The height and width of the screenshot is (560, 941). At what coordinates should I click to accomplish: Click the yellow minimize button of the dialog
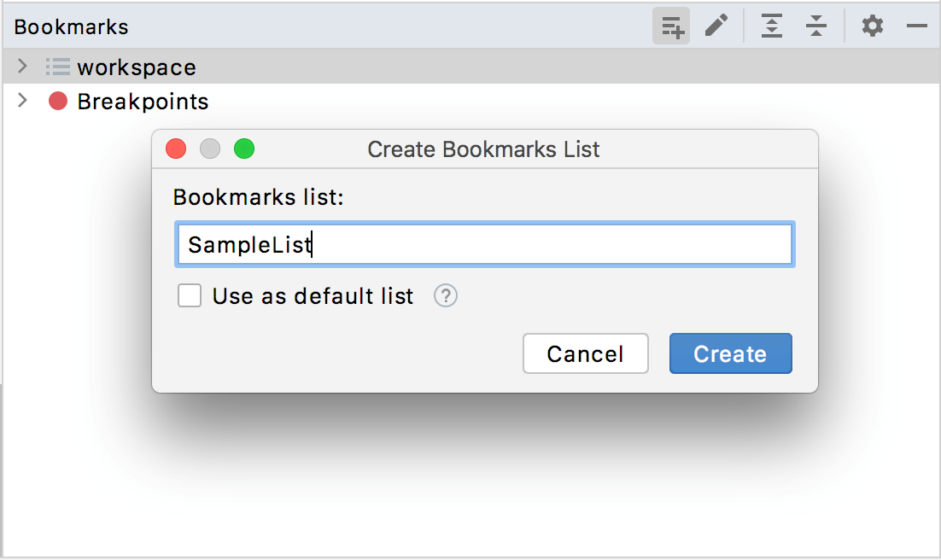click(210, 149)
